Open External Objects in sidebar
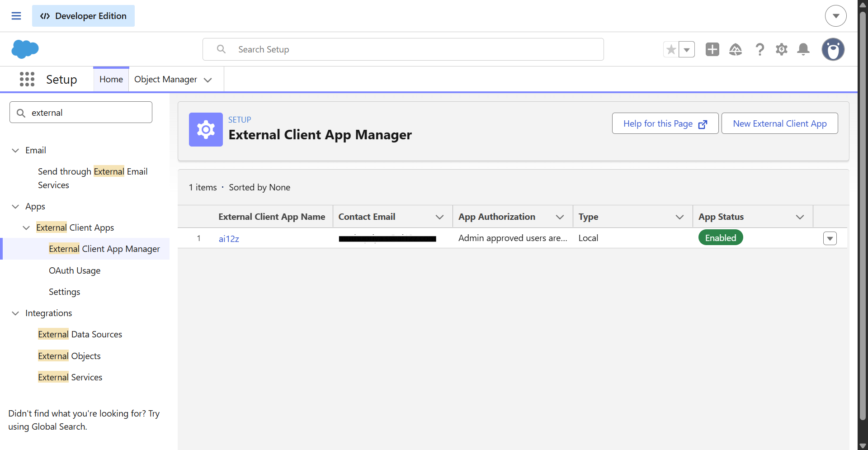868x450 pixels. (69, 356)
